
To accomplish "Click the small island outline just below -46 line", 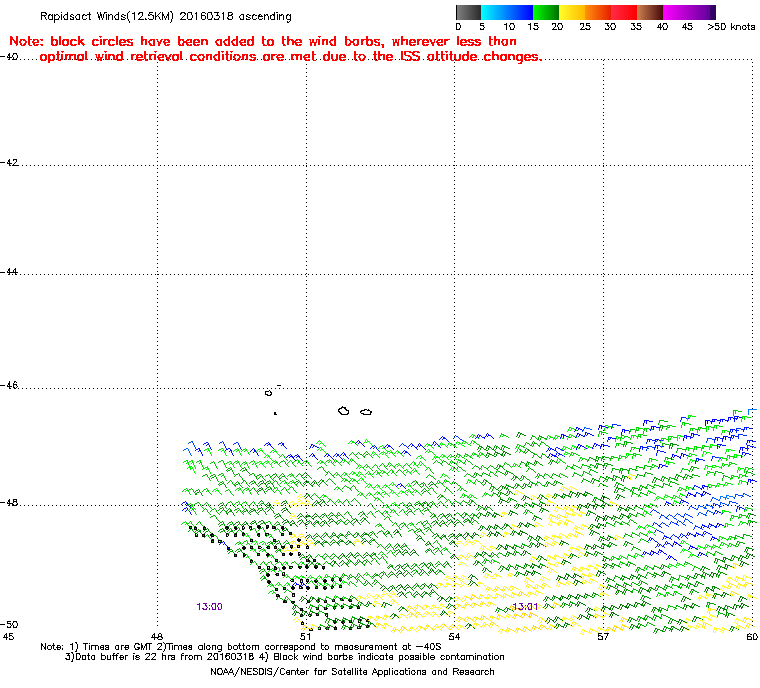I will [x=269, y=393].
